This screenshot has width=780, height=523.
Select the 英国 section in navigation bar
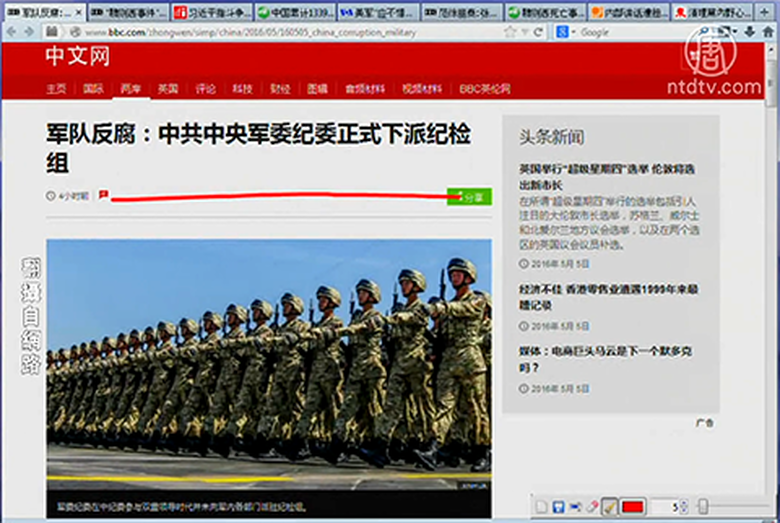point(167,89)
